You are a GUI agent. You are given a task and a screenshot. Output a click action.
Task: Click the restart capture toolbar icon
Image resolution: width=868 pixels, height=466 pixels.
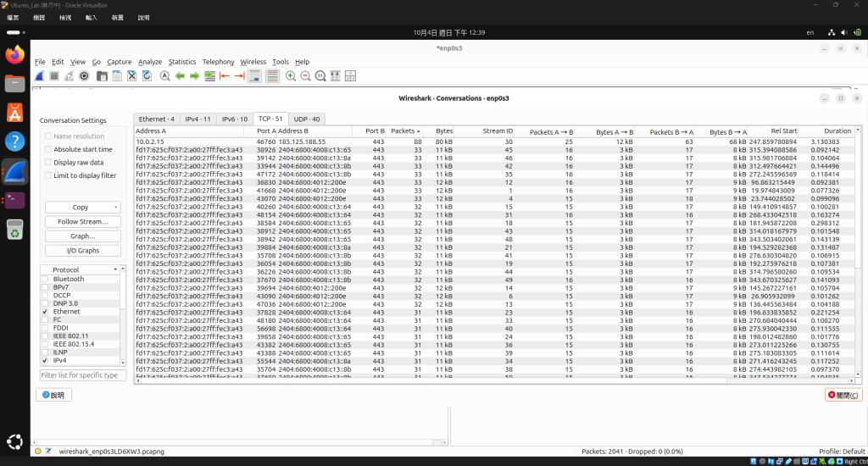coord(70,75)
